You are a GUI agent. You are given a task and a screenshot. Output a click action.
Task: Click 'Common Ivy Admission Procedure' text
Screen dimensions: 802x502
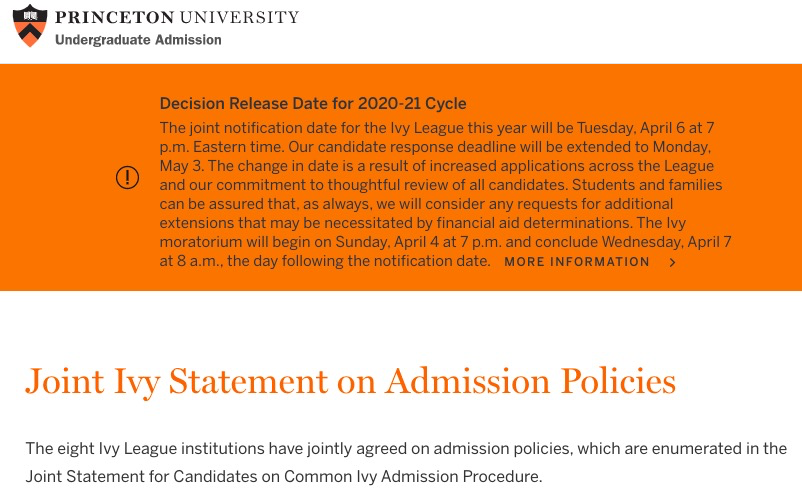[x=412, y=477]
